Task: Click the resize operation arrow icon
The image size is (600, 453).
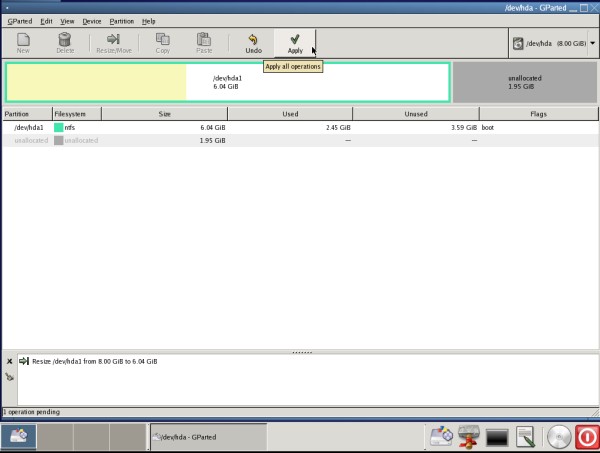Action: pos(24,361)
